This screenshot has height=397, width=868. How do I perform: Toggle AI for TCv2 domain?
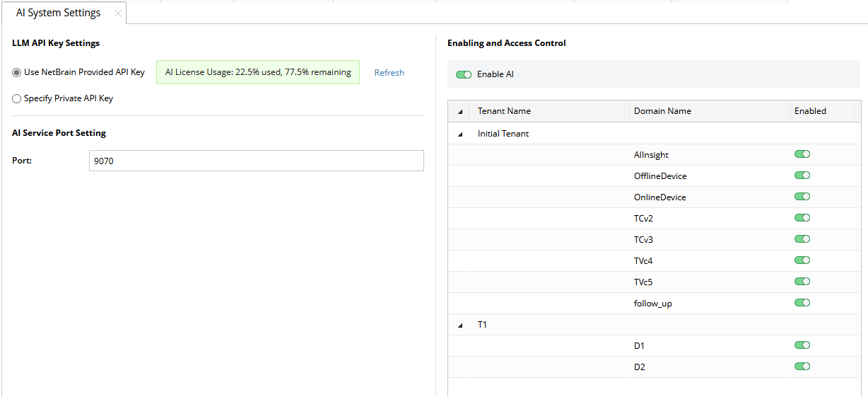[x=802, y=218]
